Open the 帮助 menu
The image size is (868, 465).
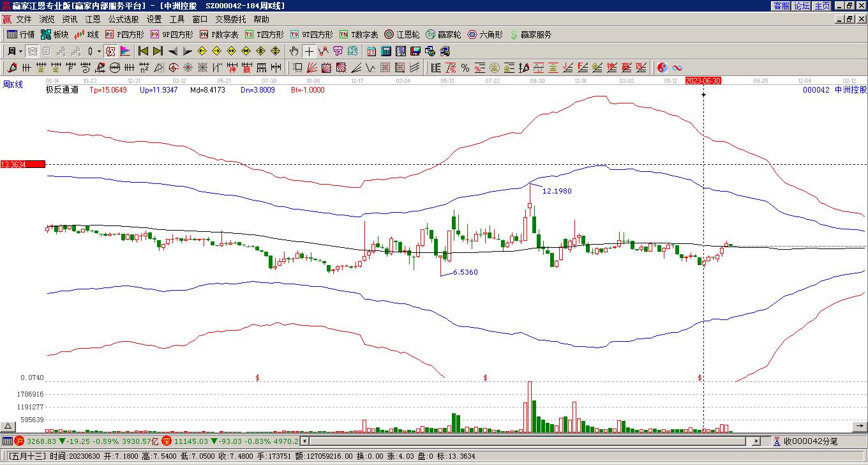point(261,19)
